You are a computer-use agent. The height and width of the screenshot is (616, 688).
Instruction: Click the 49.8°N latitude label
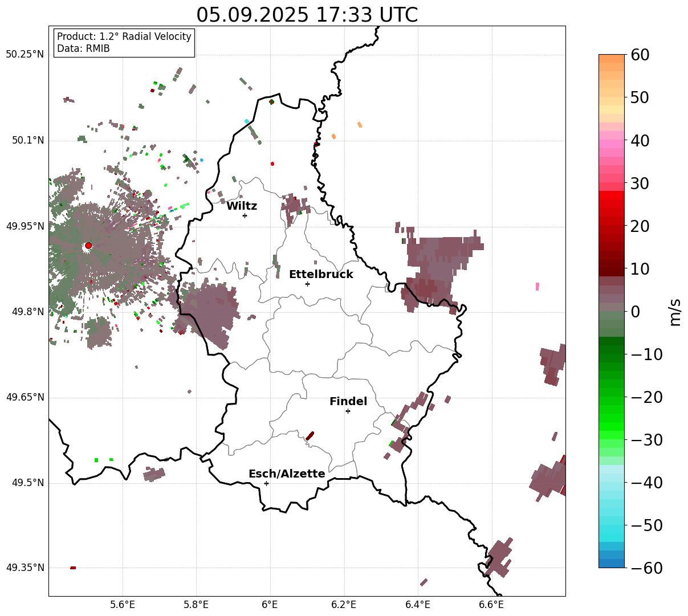27,312
